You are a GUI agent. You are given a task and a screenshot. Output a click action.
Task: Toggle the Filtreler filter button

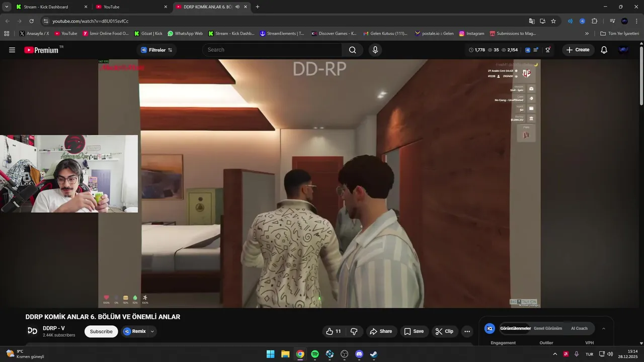click(x=156, y=50)
